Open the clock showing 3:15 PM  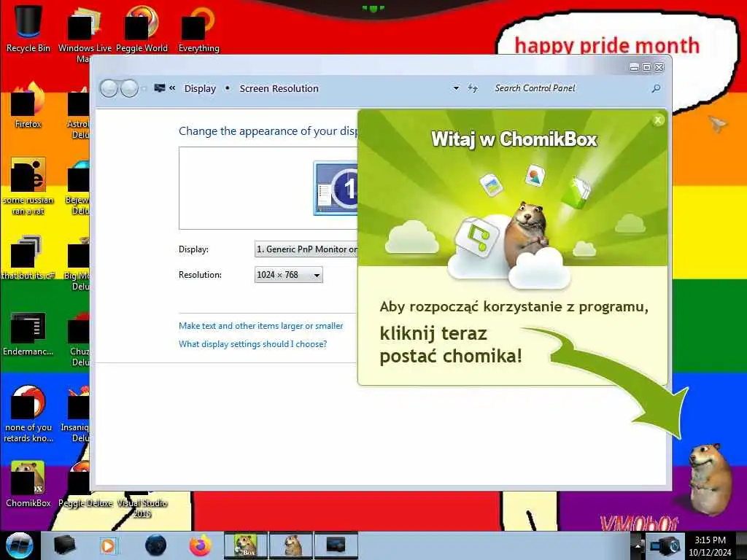click(710, 546)
